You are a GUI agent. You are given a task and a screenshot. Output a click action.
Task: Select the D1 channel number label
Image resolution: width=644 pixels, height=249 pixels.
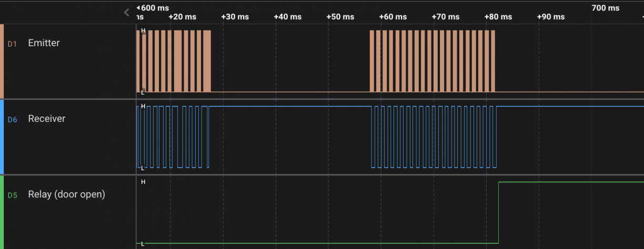coord(12,44)
